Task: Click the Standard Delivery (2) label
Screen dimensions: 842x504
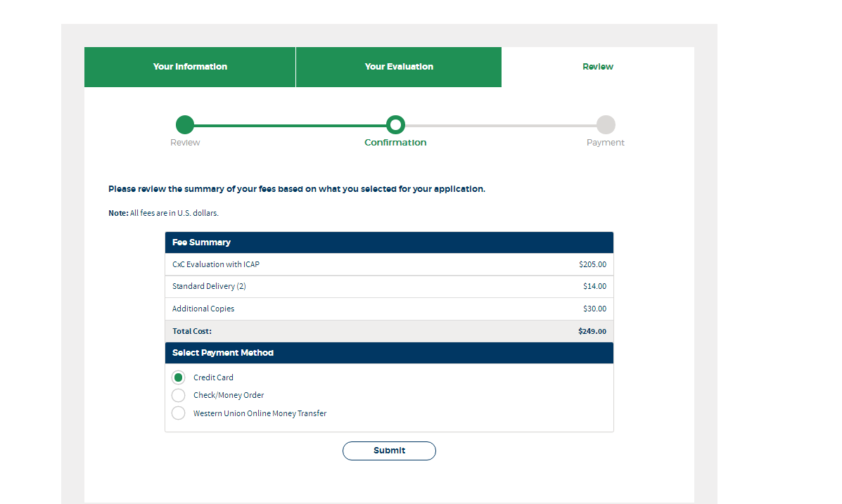Action: pyautogui.click(x=209, y=287)
